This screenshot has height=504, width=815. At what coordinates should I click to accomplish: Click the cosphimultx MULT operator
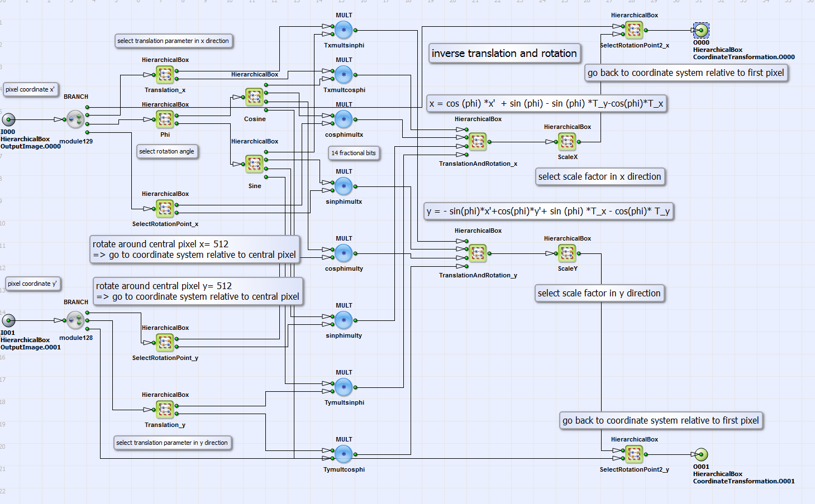coord(344,119)
